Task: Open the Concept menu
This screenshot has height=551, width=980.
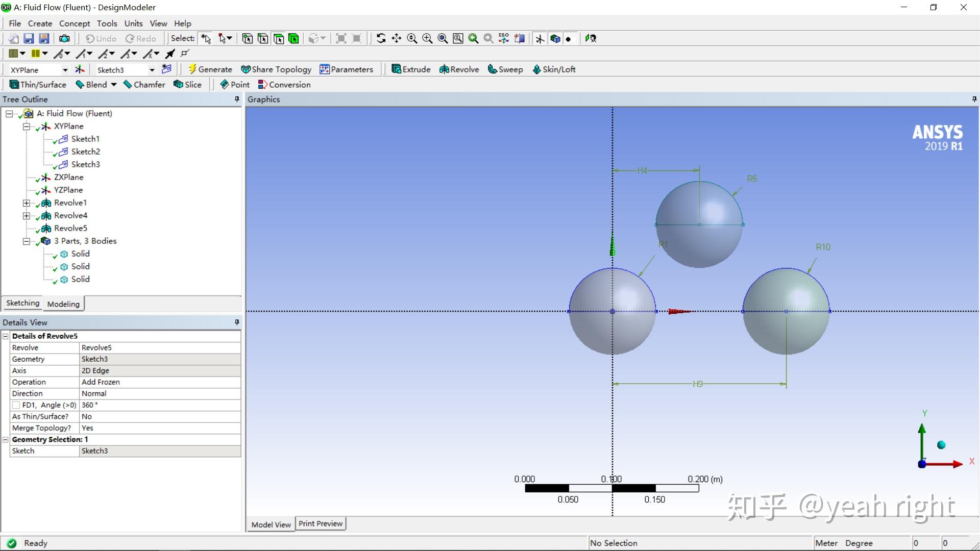Action: pyautogui.click(x=75, y=23)
